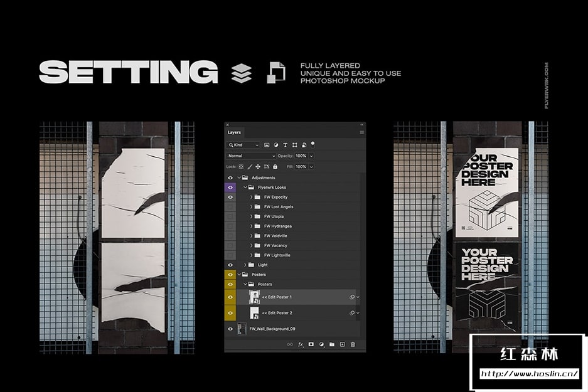Show the FW Hydrangea group

(x=230, y=226)
